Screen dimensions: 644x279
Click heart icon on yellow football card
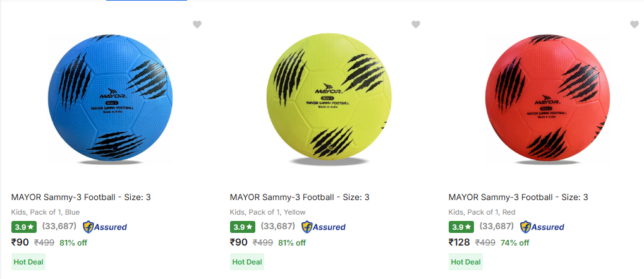point(416,25)
